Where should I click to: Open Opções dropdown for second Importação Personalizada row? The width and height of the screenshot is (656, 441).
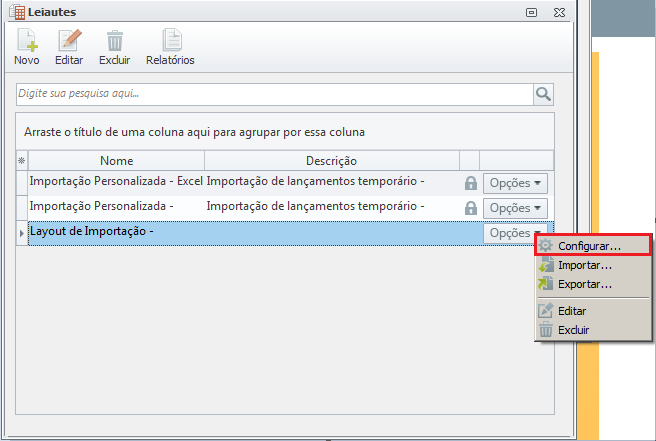[x=515, y=208]
